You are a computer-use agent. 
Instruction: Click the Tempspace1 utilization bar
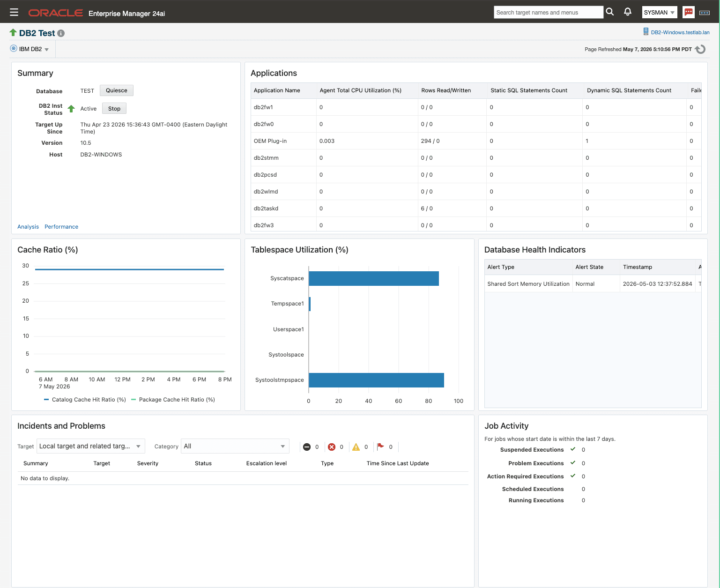310,304
